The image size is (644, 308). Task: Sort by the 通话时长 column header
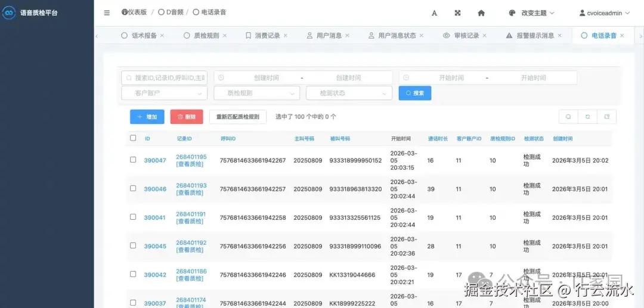click(438, 139)
